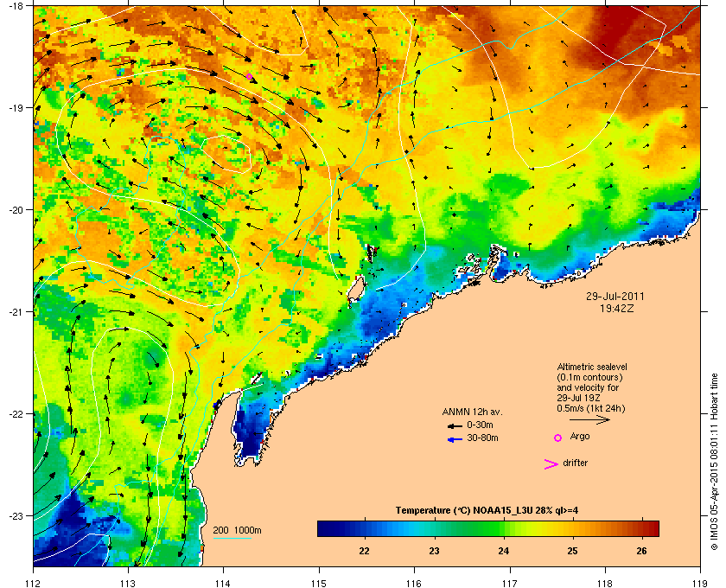This screenshot has width=726, height=588.
Task: Click the latitude axis label -23
Action: point(16,515)
